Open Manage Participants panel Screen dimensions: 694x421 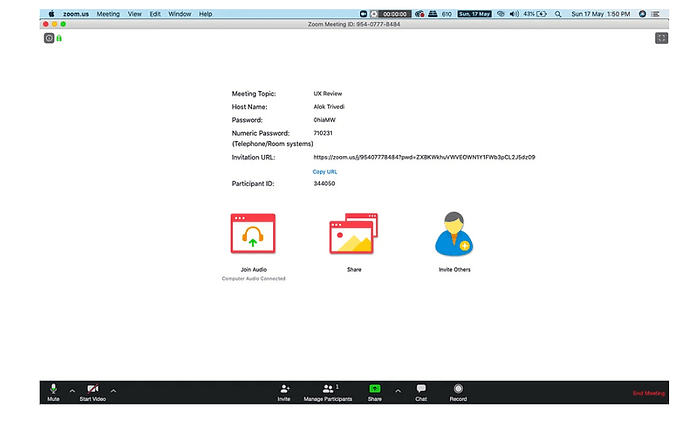point(328,392)
